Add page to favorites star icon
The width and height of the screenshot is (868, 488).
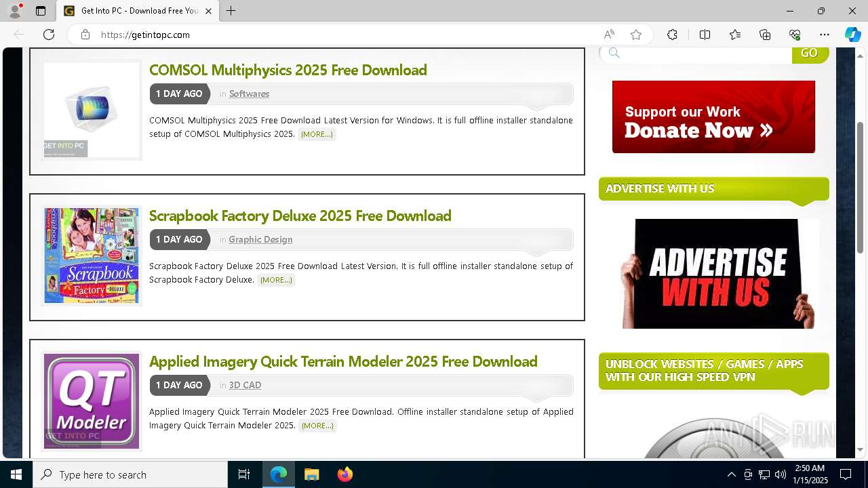(636, 35)
